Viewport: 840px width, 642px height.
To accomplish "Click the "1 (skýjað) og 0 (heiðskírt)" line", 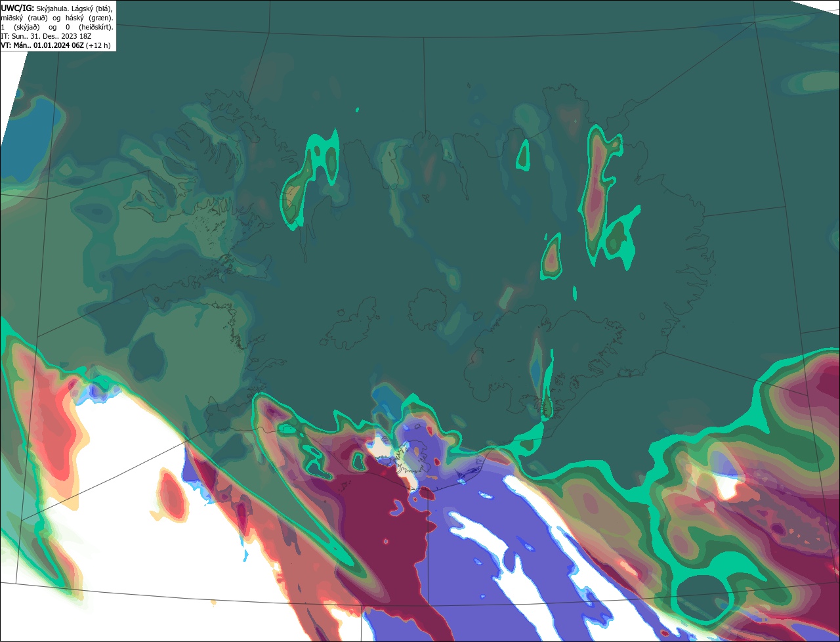I will [57, 27].
